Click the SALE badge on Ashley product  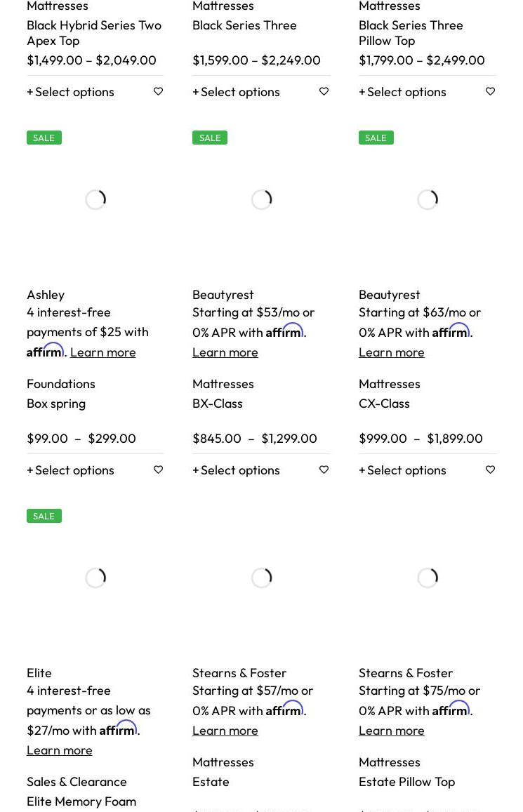pyautogui.click(x=44, y=138)
